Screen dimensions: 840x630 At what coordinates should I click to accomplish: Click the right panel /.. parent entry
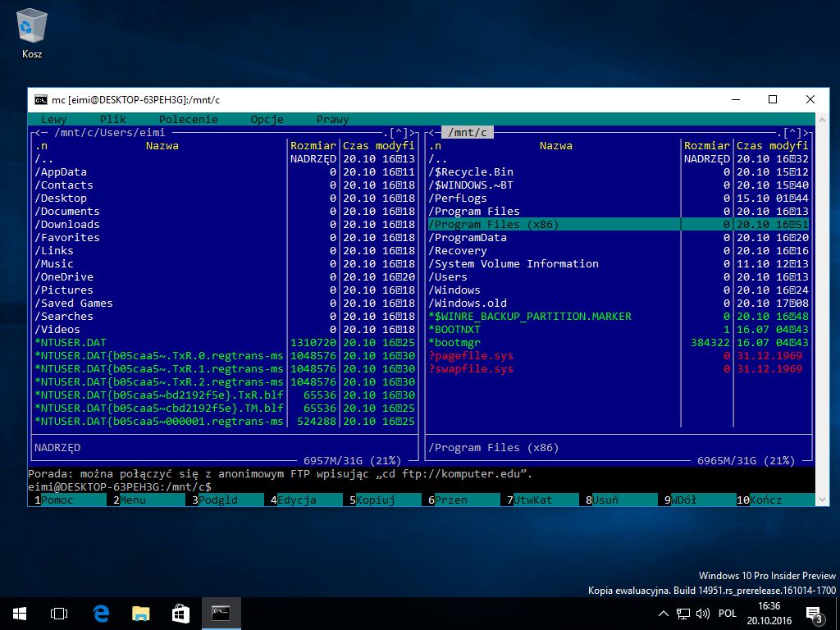[x=619, y=159]
